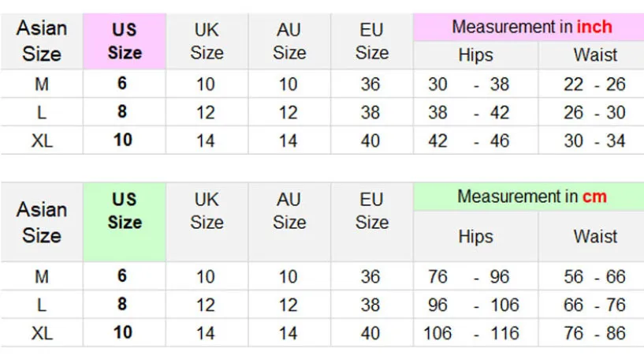This screenshot has width=644, height=356.
Task: Select the M row label in the cm table
Action: [42, 277]
